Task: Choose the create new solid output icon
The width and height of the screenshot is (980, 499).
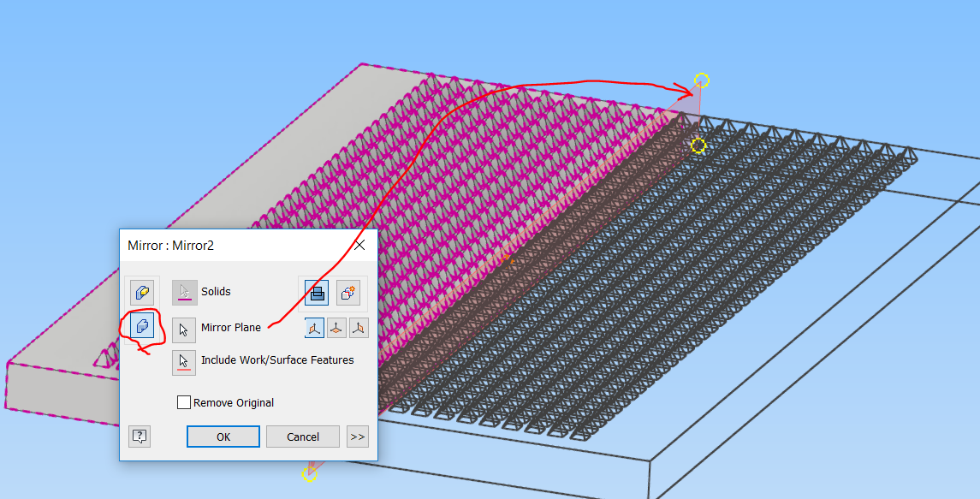Action: (x=347, y=292)
